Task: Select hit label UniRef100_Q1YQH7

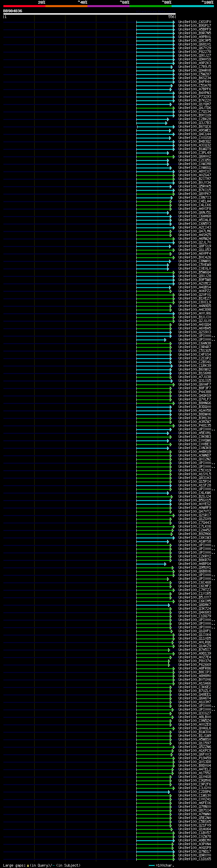Action: pyautogui.click(x=195, y=104)
